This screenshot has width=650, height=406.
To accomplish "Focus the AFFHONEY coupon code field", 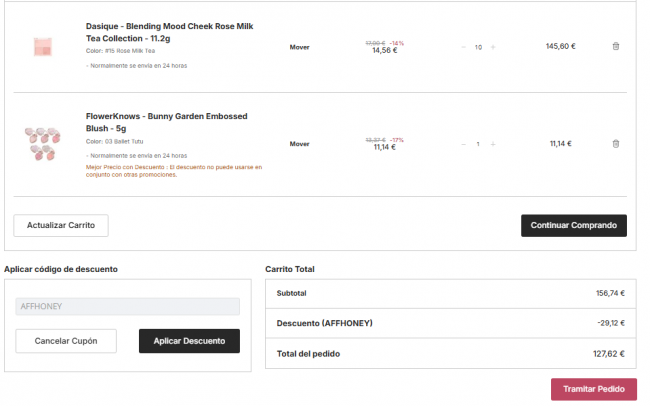I will [x=127, y=307].
